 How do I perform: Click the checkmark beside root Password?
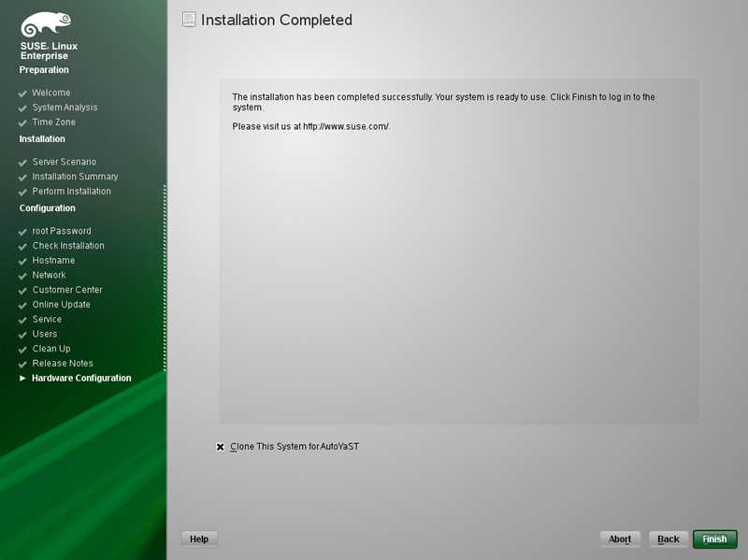pos(22,232)
